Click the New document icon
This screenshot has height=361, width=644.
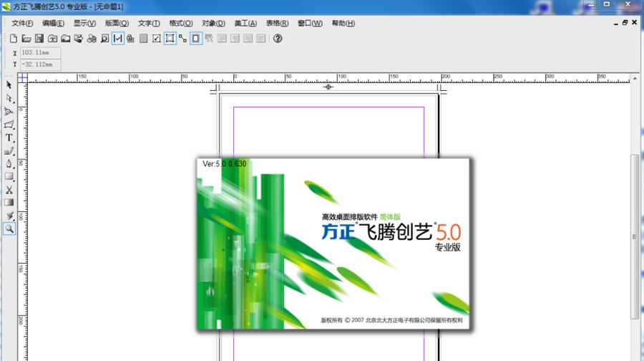[x=14, y=38]
